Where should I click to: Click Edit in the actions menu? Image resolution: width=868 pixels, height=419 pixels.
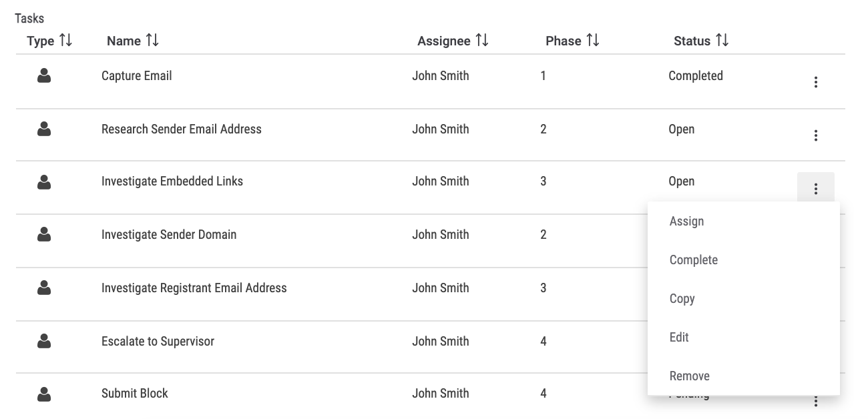pos(678,337)
